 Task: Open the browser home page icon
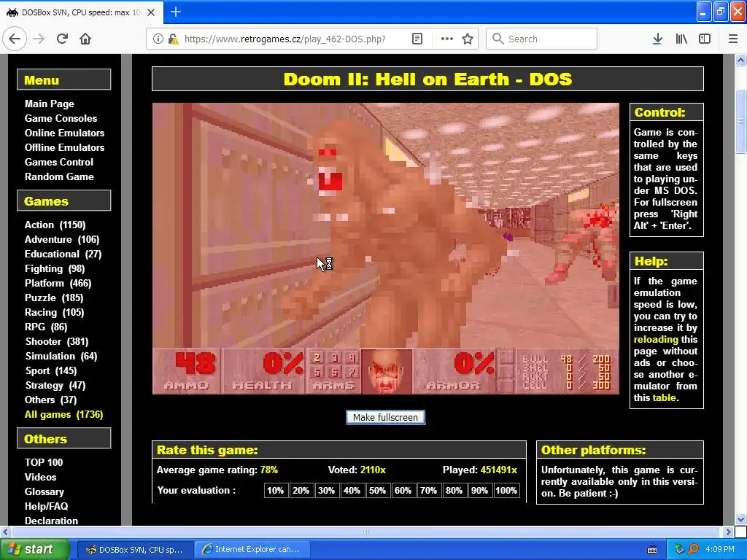85,39
